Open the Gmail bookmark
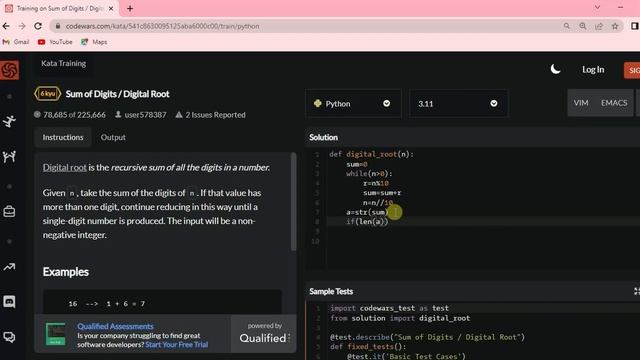Viewport: 640px width, 360px height. pos(16,42)
